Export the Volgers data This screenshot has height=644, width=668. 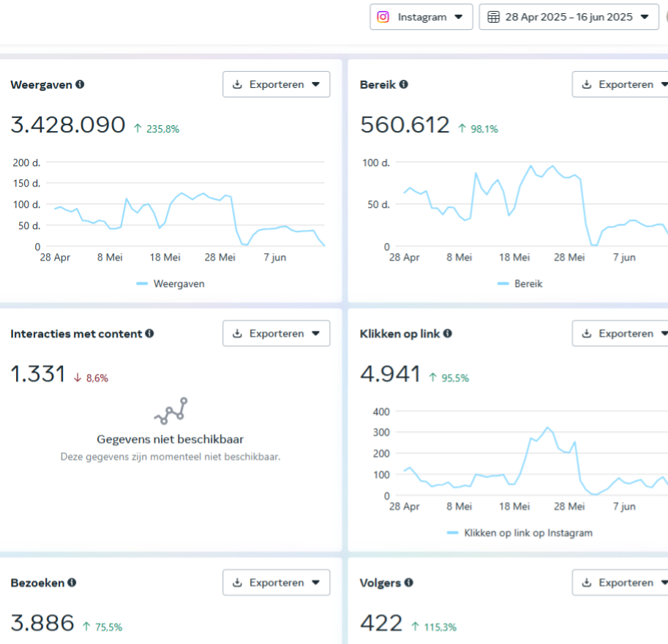click(x=620, y=583)
